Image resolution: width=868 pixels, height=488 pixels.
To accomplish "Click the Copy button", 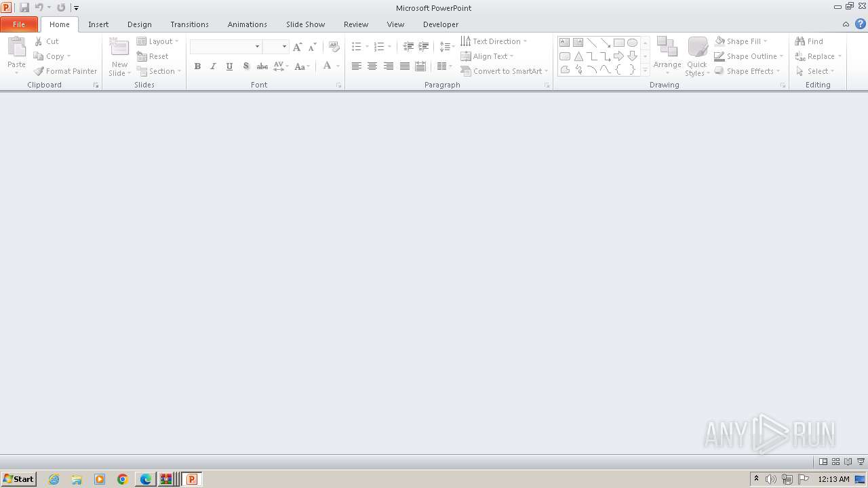I will [x=52, y=56].
